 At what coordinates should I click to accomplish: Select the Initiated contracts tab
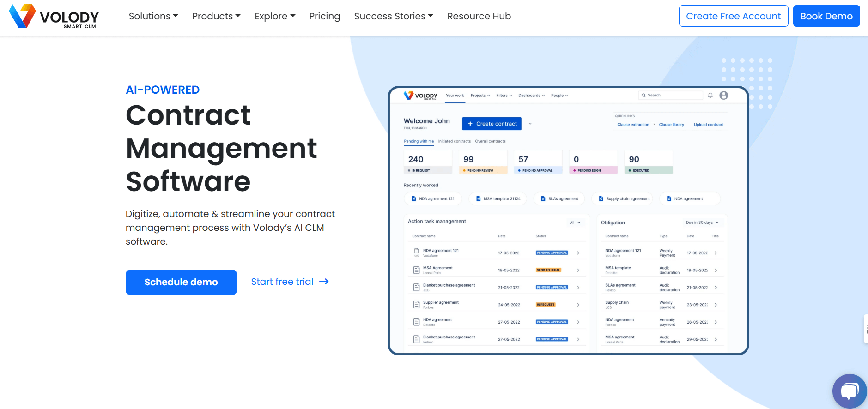455,141
